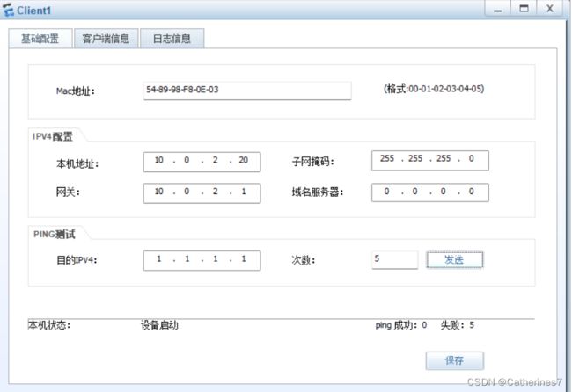Click the Mac地址 input field
The image size is (572, 392).
pyautogui.click(x=247, y=90)
